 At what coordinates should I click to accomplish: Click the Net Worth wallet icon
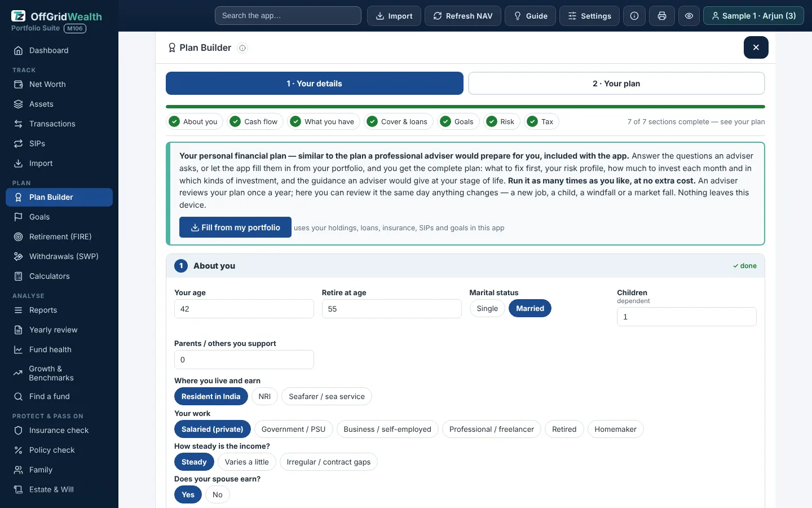[18, 84]
